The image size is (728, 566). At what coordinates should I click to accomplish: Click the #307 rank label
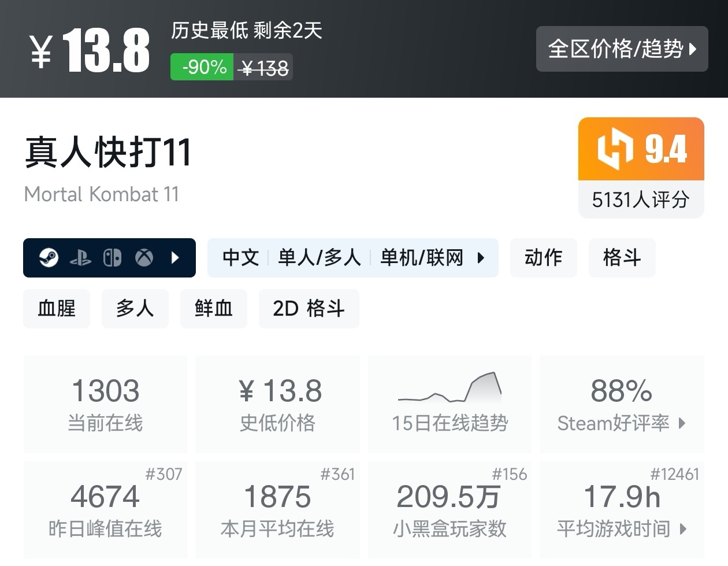point(164,475)
